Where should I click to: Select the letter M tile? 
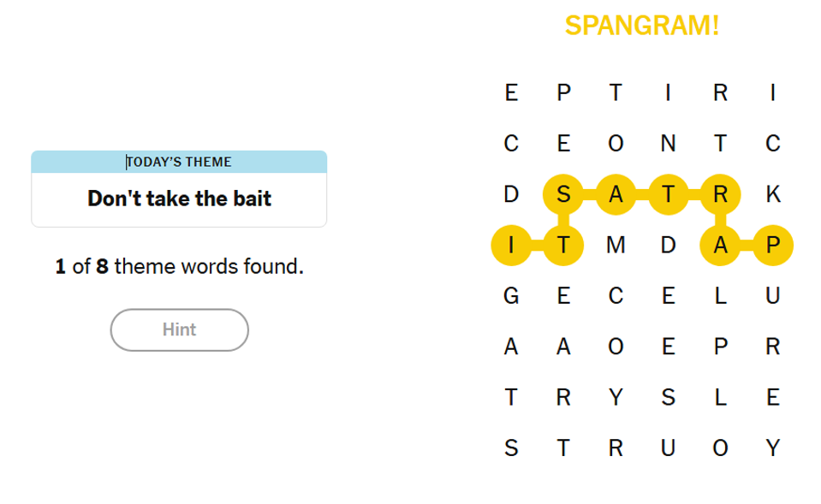coord(613,246)
